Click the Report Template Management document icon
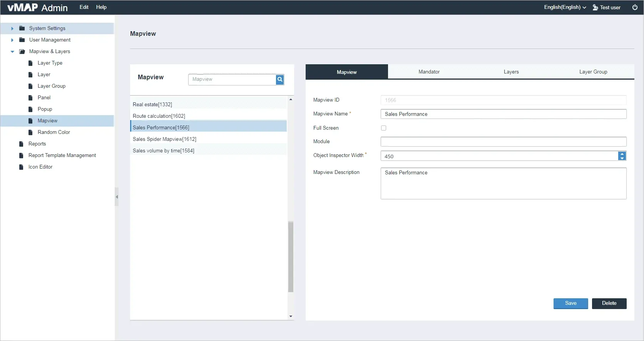 [x=21, y=155]
